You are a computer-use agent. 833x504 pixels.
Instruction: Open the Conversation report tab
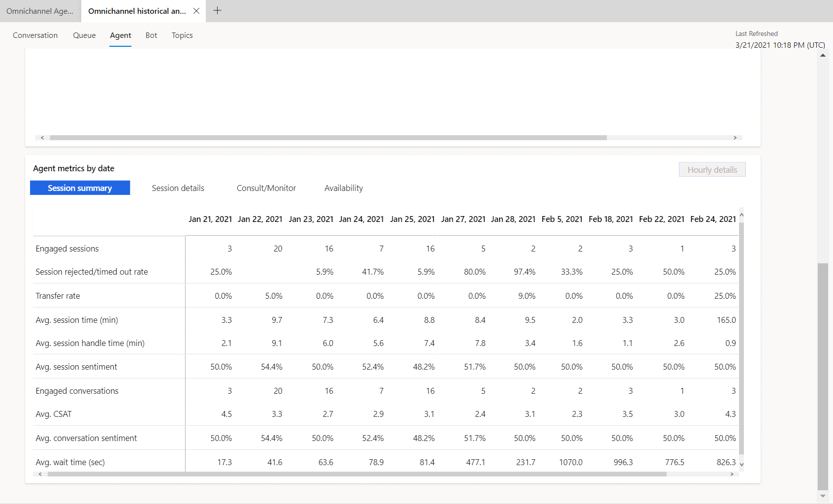(x=35, y=35)
